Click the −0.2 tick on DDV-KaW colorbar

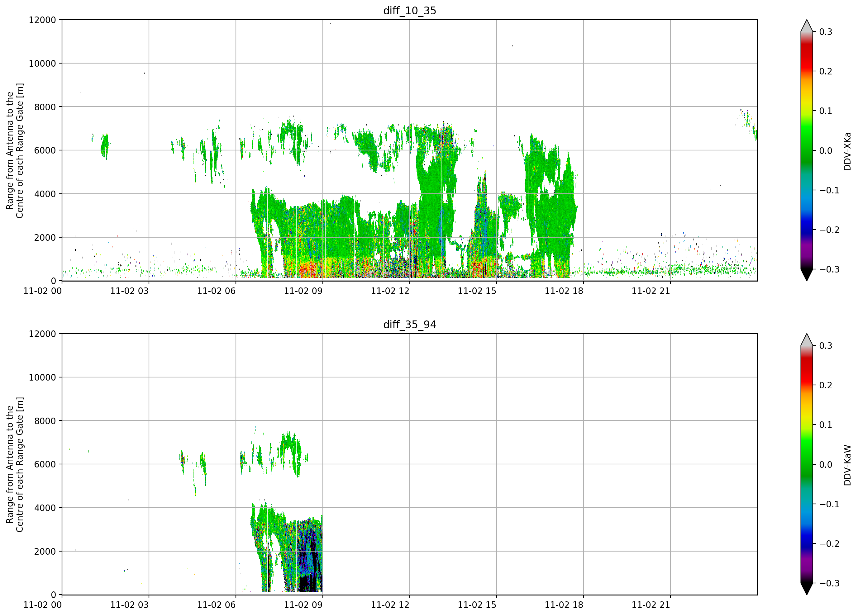(x=829, y=544)
